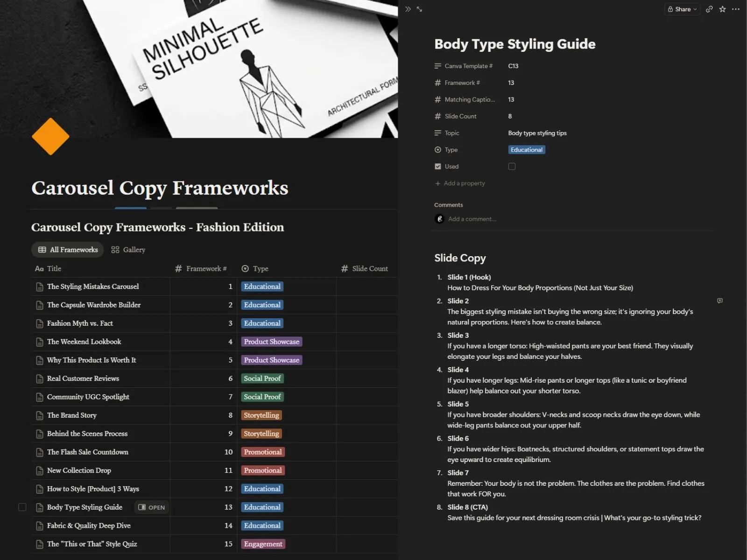This screenshot has width=747, height=560.
Task: Click the C13 Canva Template value
Action: pos(513,66)
